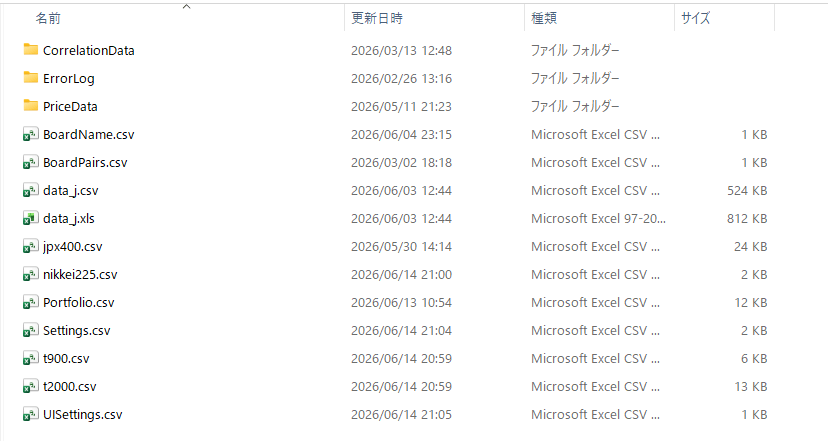Click the date 2026/05/11 21:23
The height and width of the screenshot is (441, 828).
(x=401, y=107)
